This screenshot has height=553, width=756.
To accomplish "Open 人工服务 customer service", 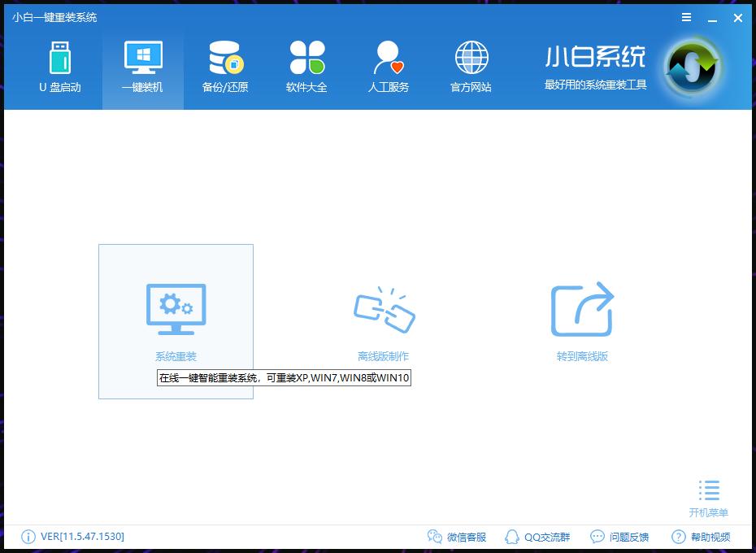I will click(x=388, y=67).
